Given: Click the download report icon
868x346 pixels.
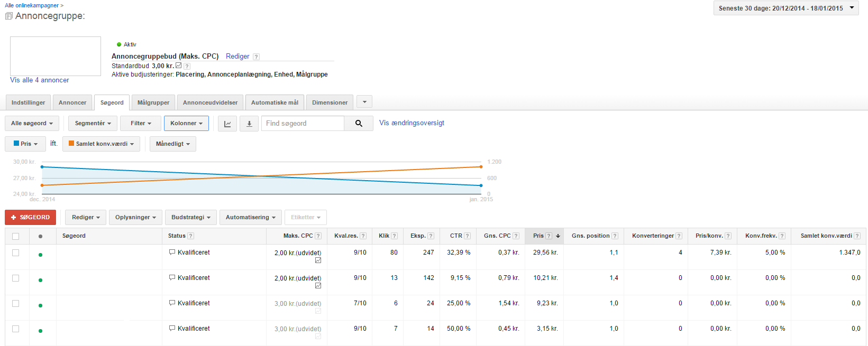Looking at the screenshot, I should pos(249,124).
